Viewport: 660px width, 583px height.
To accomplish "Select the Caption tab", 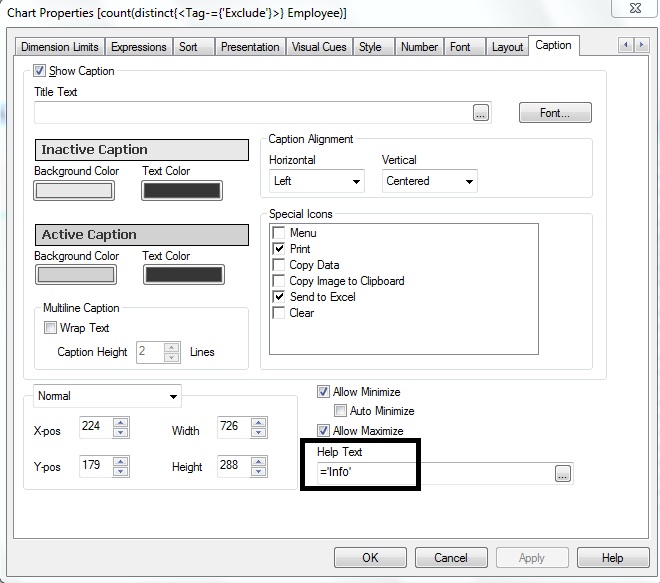I will (x=554, y=45).
